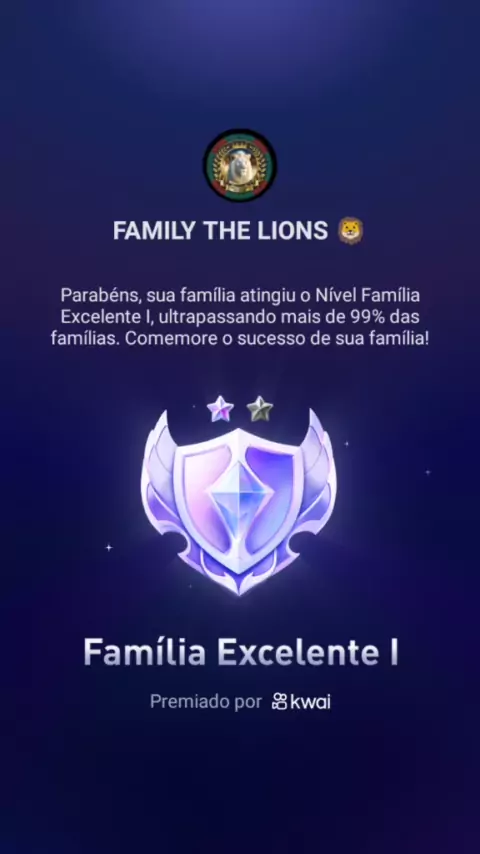Tap the lion family avatar picture
480x854 pixels.
coord(240,165)
